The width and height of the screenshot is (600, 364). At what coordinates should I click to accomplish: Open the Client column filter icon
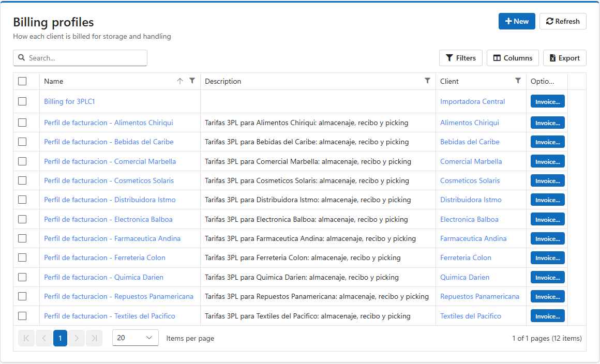point(518,81)
